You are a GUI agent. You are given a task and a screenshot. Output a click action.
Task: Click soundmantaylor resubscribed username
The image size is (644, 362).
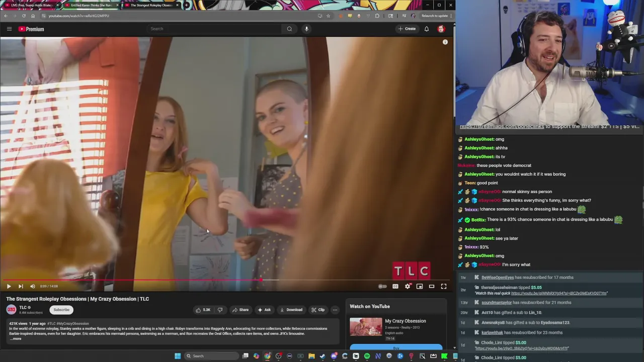(497, 303)
